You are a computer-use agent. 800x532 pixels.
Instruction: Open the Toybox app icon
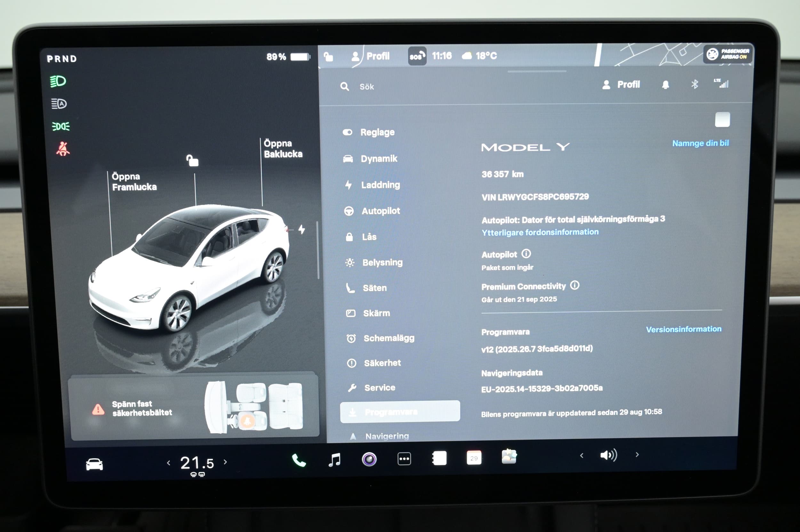(x=509, y=456)
